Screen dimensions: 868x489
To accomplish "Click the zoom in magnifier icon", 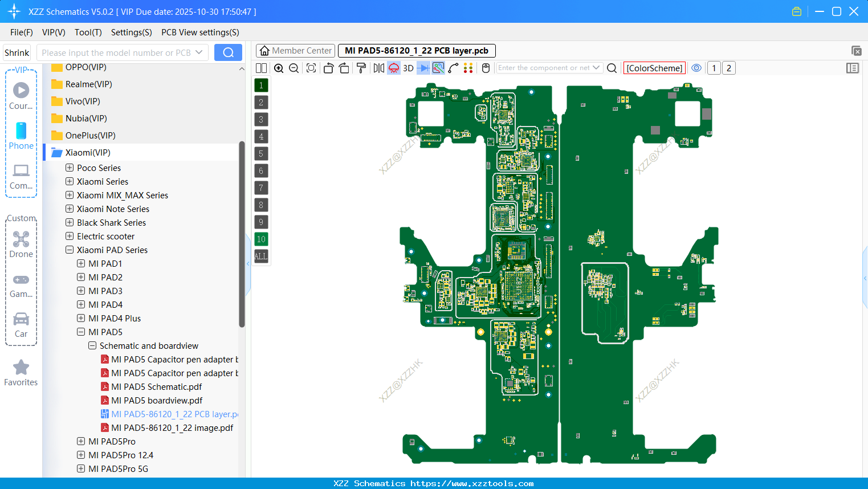I will 279,68.
